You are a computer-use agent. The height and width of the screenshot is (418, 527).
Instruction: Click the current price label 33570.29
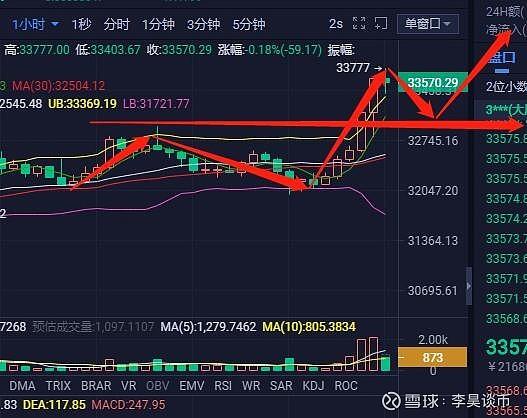[x=433, y=82]
